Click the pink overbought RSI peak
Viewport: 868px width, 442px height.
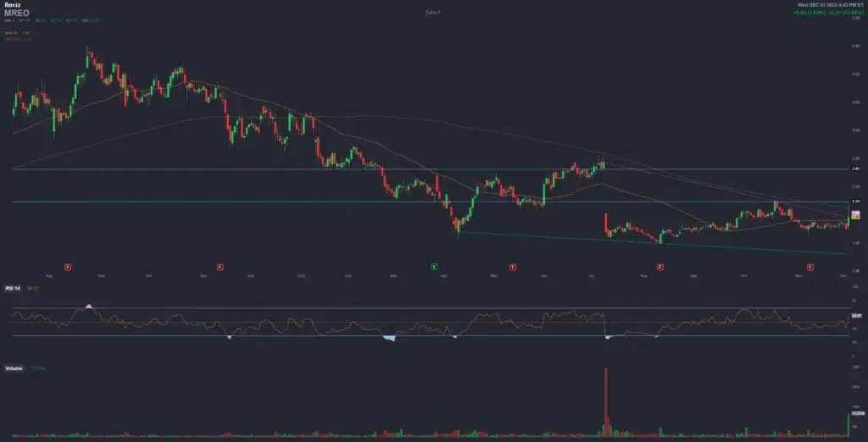coord(89,305)
